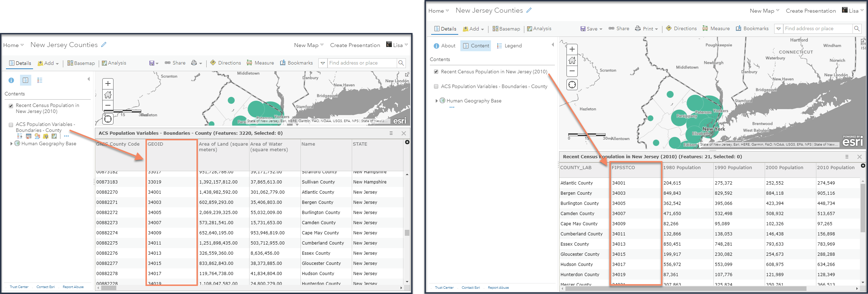Image resolution: width=868 pixels, height=294 pixels.
Task: Open the New Map dropdown in left window
Action: (x=309, y=45)
